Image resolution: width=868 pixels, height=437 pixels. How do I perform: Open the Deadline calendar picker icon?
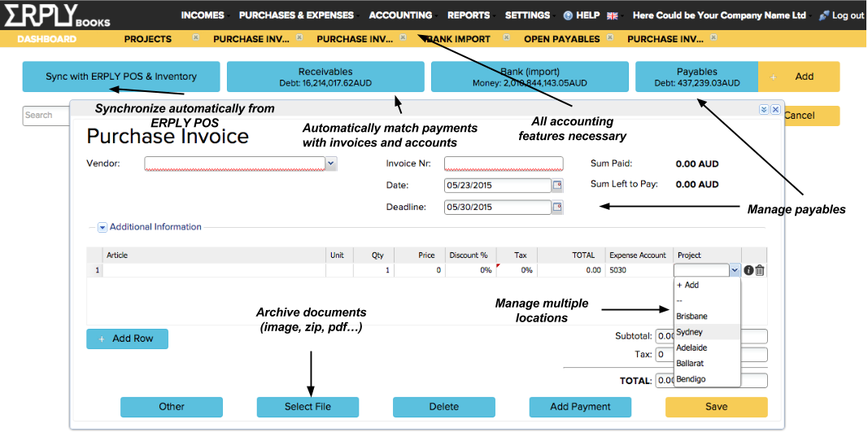tap(557, 208)
